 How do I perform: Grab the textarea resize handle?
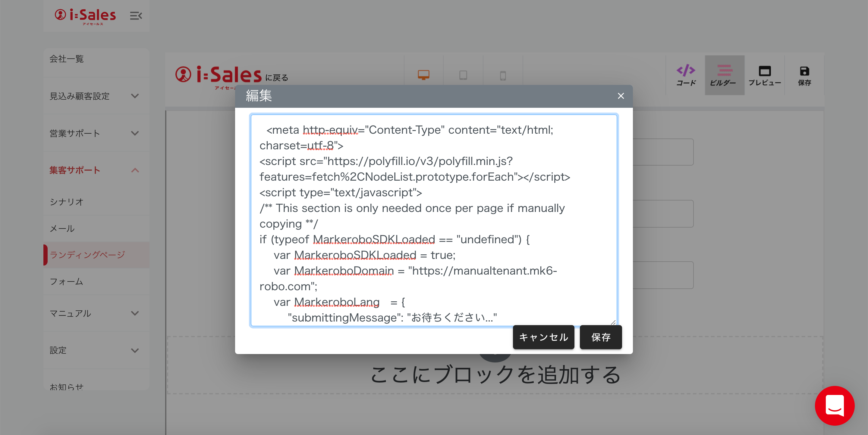613,322
